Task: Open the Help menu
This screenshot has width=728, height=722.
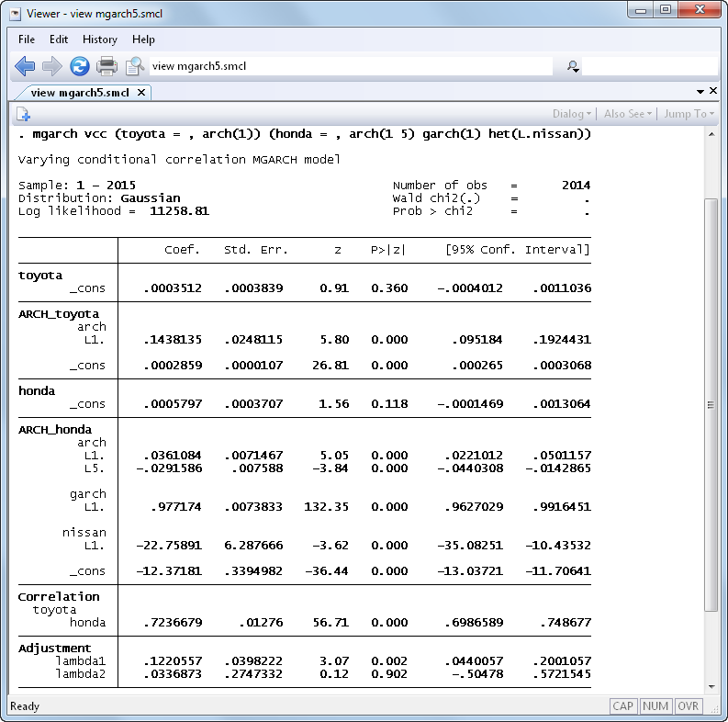Action: point(143,39)
